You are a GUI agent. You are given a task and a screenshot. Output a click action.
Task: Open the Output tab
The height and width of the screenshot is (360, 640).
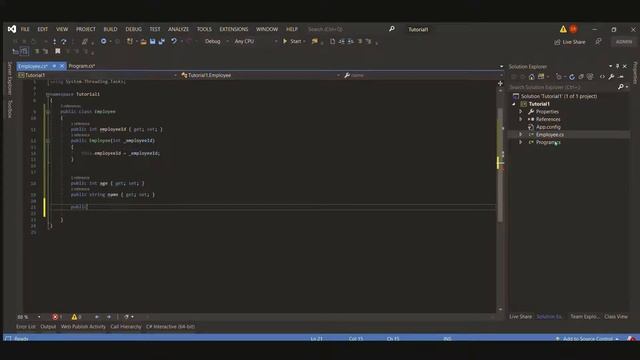click(x=48, y=327)
